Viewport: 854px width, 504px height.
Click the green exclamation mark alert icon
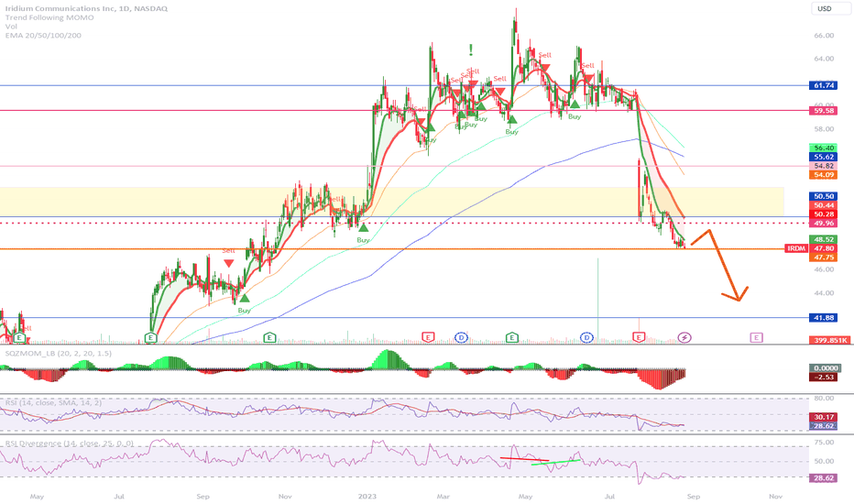(471, 50)
